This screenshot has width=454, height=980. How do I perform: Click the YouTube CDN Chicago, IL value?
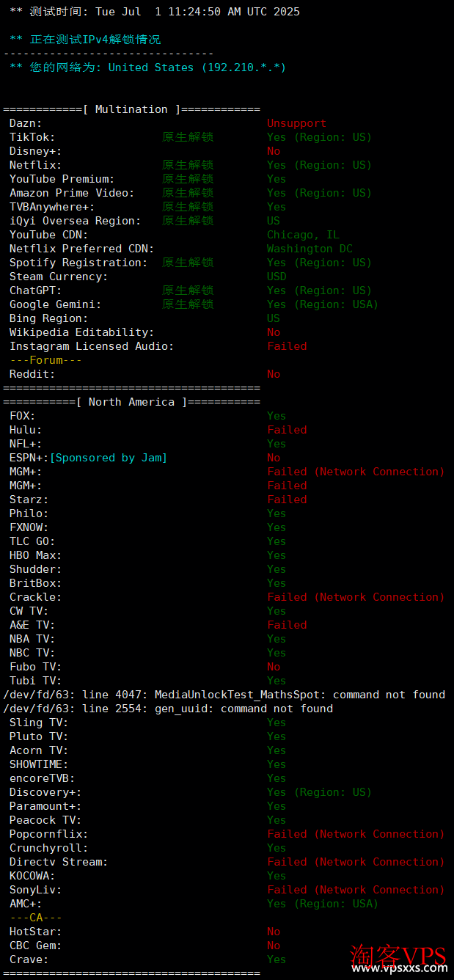303,235
